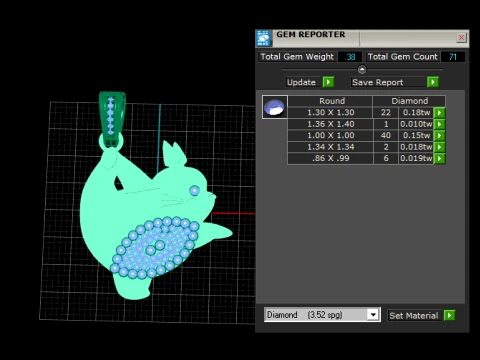480x360 pixels.
Task: Click green arrow for 1.36 X 1.40 row
Action: point(439,124)
